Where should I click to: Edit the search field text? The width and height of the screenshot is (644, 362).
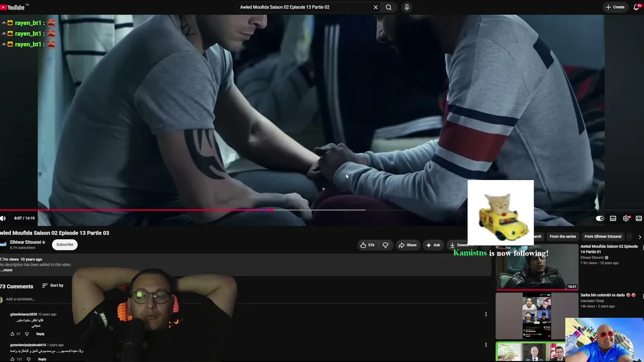304,7
